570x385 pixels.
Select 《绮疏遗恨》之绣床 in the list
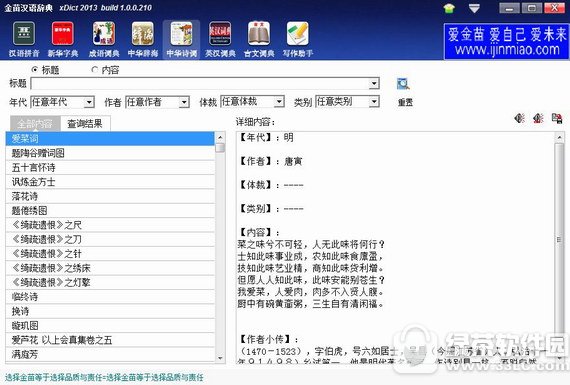point(110,268)
